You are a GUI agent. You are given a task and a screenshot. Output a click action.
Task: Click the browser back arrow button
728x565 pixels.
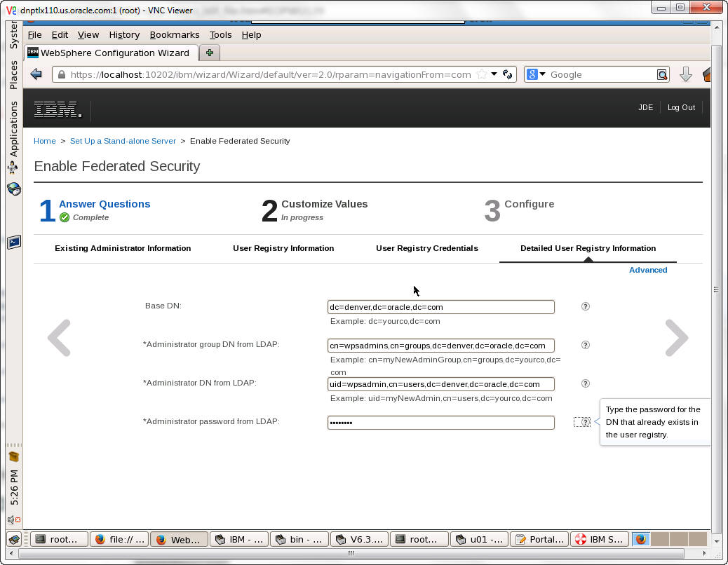36,74
